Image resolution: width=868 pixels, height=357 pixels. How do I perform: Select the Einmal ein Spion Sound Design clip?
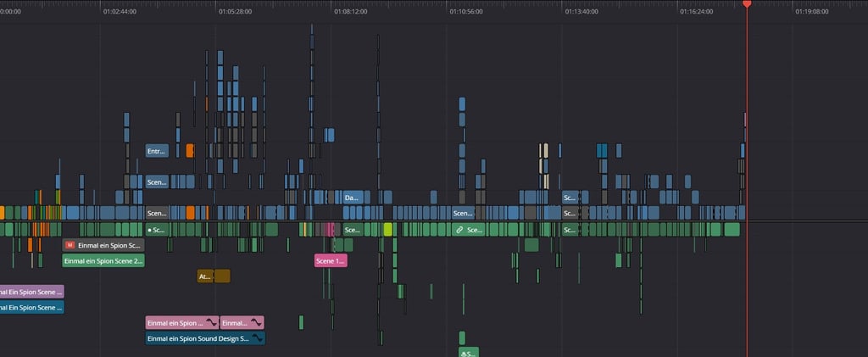point(205,338)
